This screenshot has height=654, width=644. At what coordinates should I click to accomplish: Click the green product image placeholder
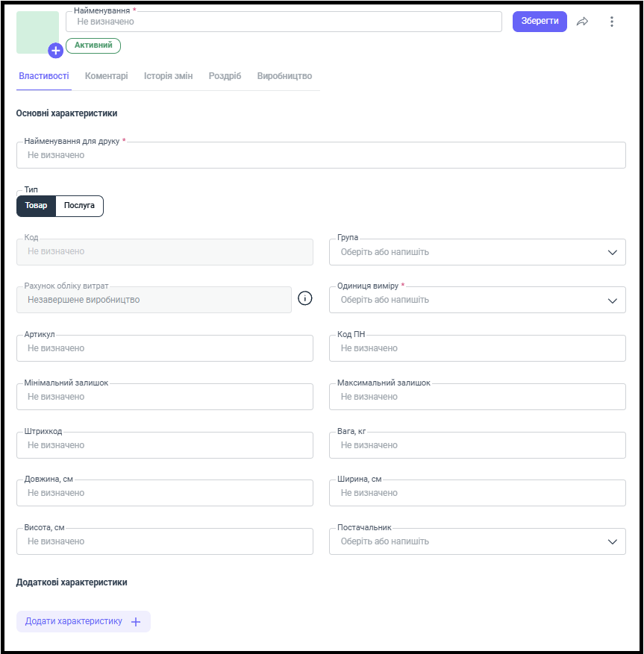pyautogui.click(x=37, y=32)
